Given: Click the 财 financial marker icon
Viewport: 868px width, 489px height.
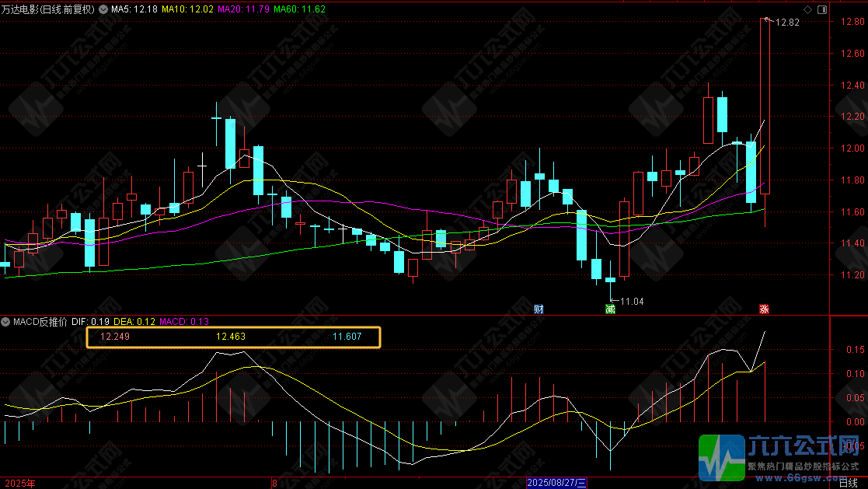Looking at the screenshot, I should 539,309.
